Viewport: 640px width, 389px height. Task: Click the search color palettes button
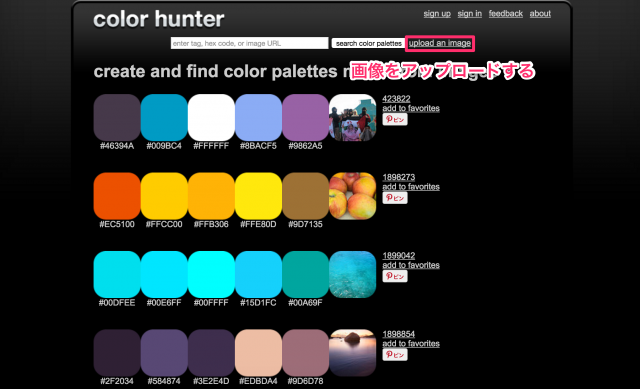tap(369, 43)
